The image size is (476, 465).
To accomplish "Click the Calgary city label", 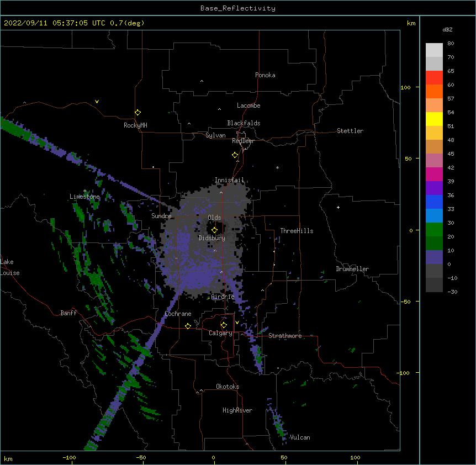I will point(220,333).
